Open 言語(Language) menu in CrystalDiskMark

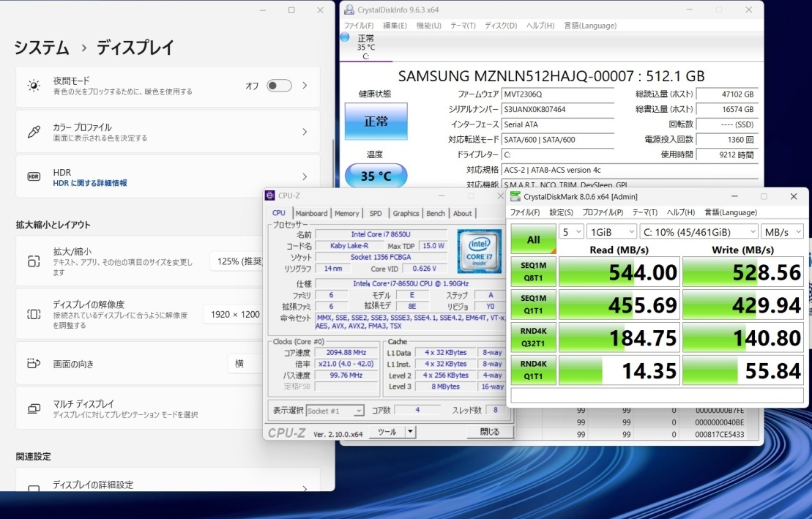point(731,212)
